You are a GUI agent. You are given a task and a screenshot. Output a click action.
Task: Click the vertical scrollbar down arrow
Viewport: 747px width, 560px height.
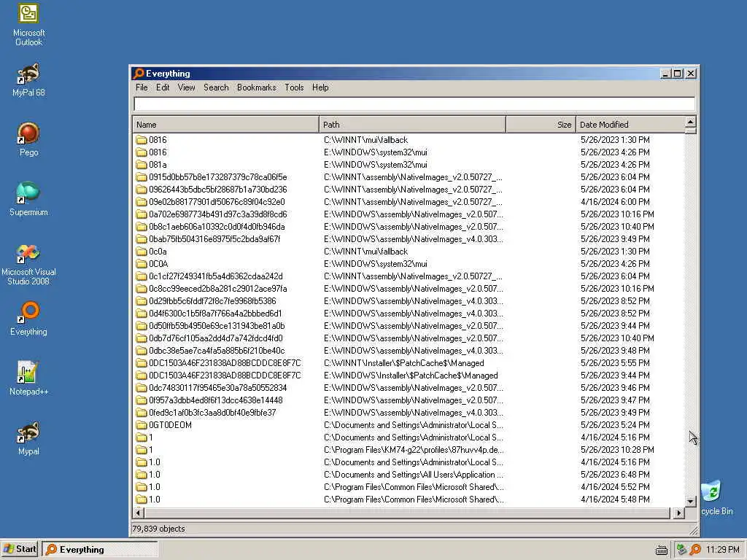(x=690, y=502)
